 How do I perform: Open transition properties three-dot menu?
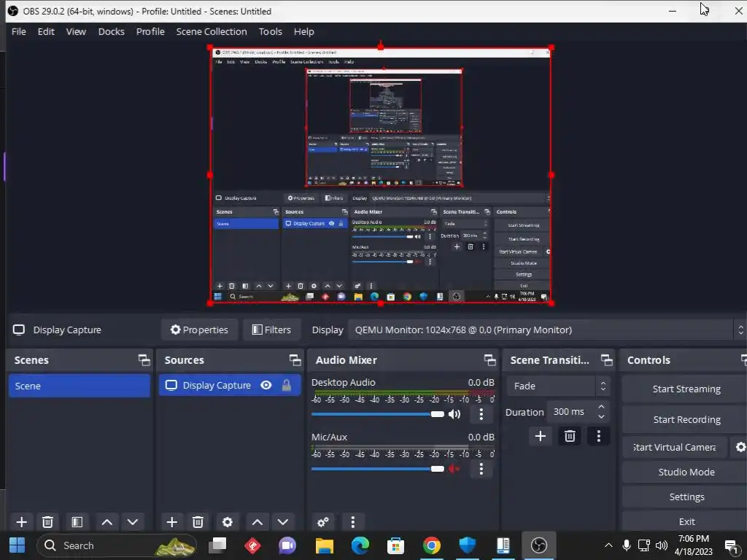(x=599, y=436)
